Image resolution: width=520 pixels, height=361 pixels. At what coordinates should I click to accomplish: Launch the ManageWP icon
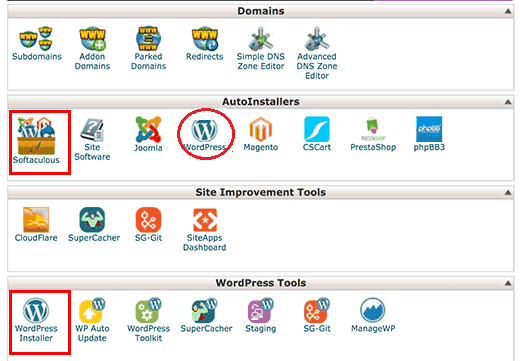point(373,310)
